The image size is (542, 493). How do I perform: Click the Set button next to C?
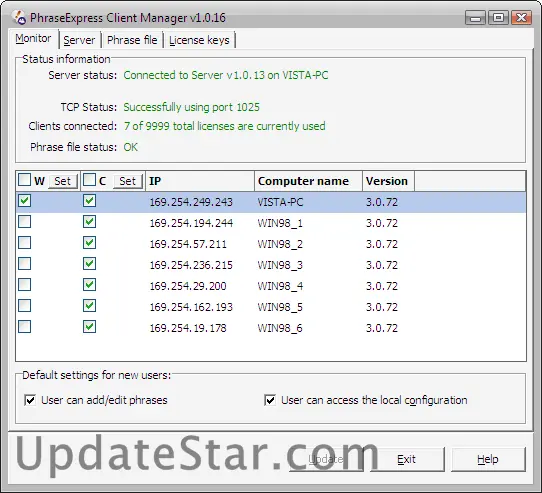coord(128,181)
